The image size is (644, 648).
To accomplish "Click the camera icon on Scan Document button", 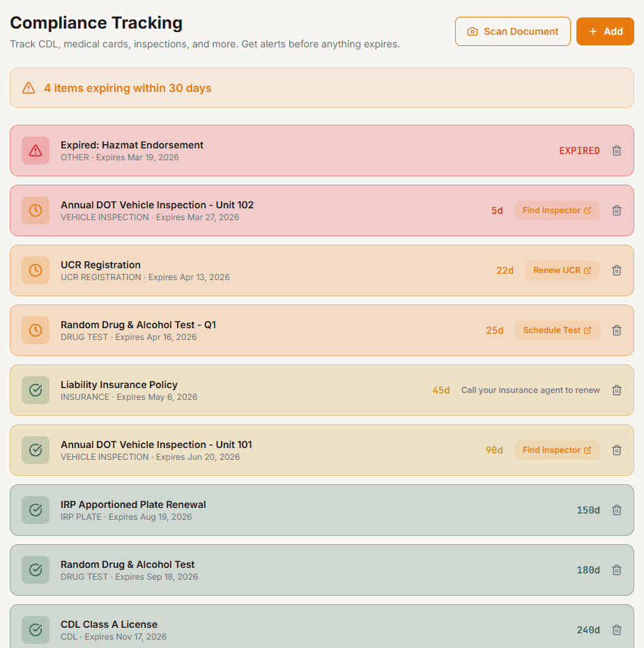I will tap(473, 31).
